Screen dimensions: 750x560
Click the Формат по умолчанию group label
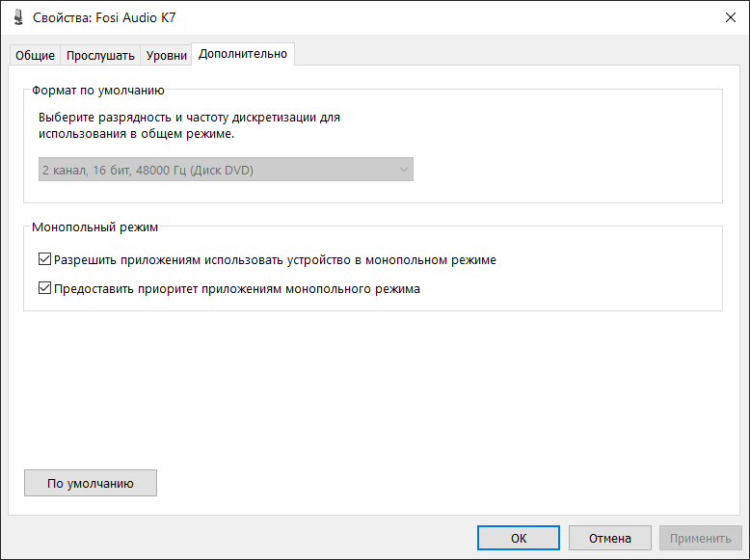coord(98,90)
